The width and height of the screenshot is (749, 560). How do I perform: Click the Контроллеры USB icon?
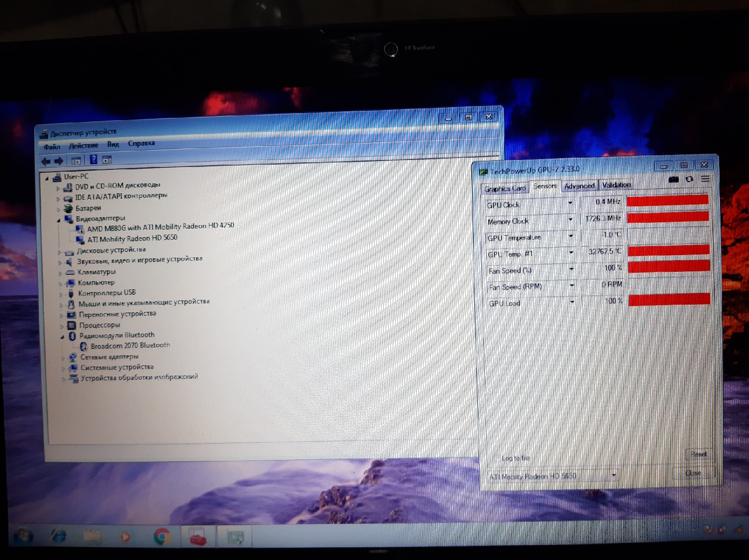pos(71,293)
